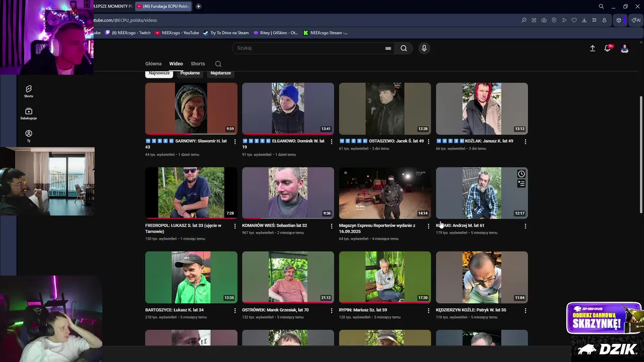The width and height of the screenshot is (644, 362).
Task: Click Watch later clock on KOŁAKI thumbnail
Action: 521,174
